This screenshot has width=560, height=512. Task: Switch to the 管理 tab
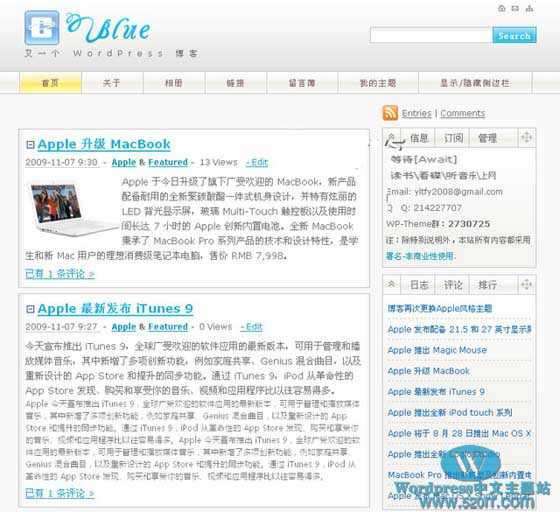coord(487,138)
